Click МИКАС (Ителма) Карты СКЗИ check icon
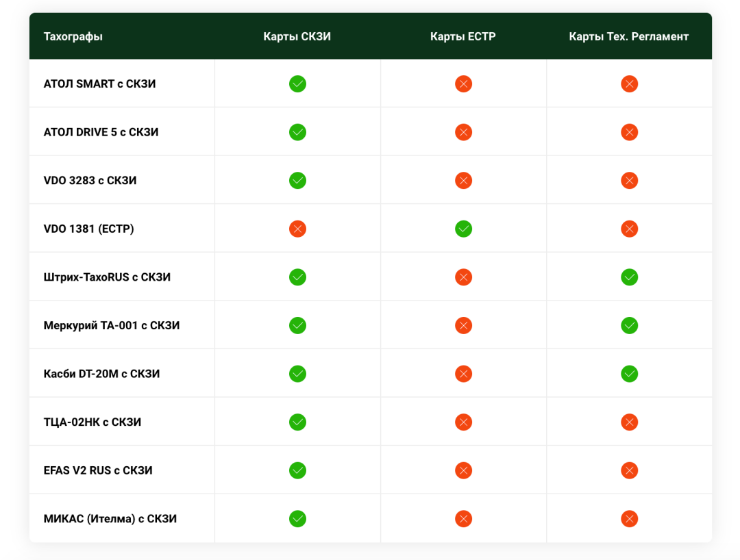The image size is (740, 560). (297, 518)
